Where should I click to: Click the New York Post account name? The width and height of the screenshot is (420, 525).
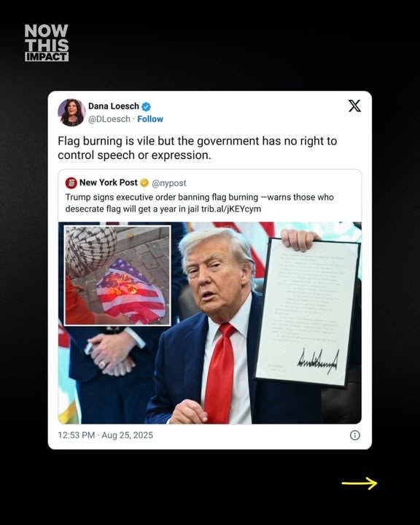click(x=109, y=182)
